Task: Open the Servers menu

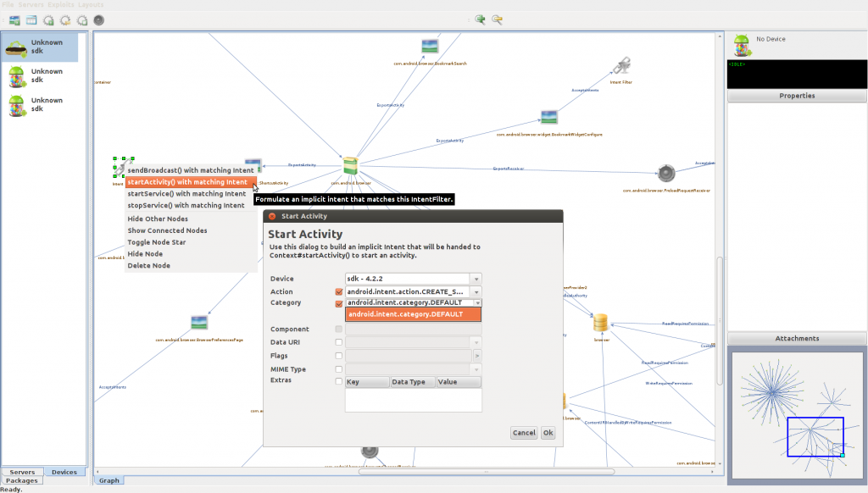Action: (31, 4)
